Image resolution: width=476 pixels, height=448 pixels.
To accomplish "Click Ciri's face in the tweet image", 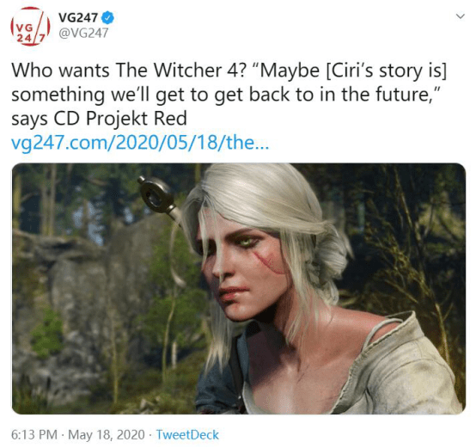I will point(243,267).
